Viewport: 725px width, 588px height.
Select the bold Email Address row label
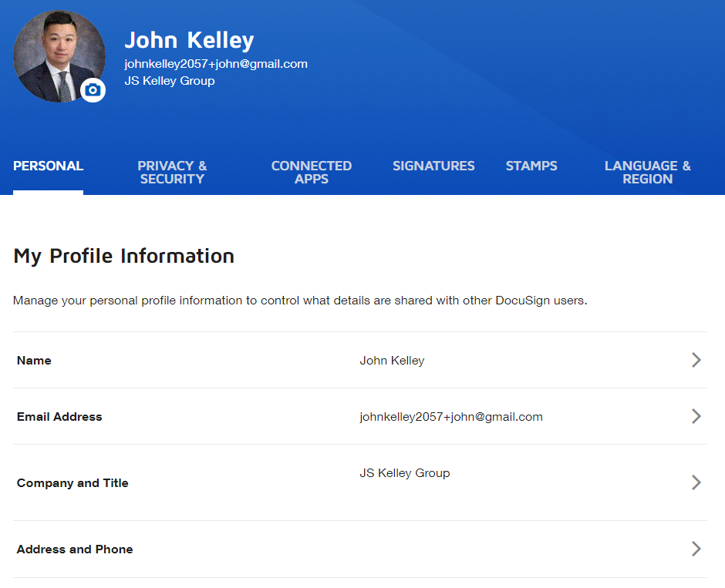point(59,417)
